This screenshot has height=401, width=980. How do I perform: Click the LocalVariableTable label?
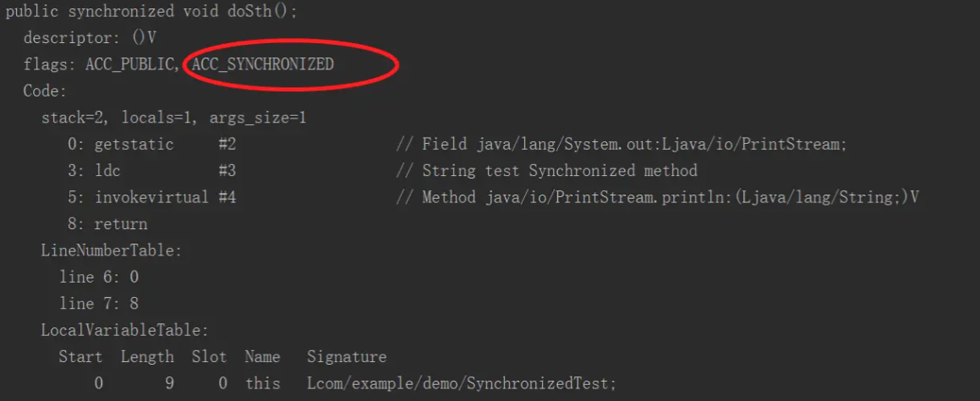(x=124, y=330)
